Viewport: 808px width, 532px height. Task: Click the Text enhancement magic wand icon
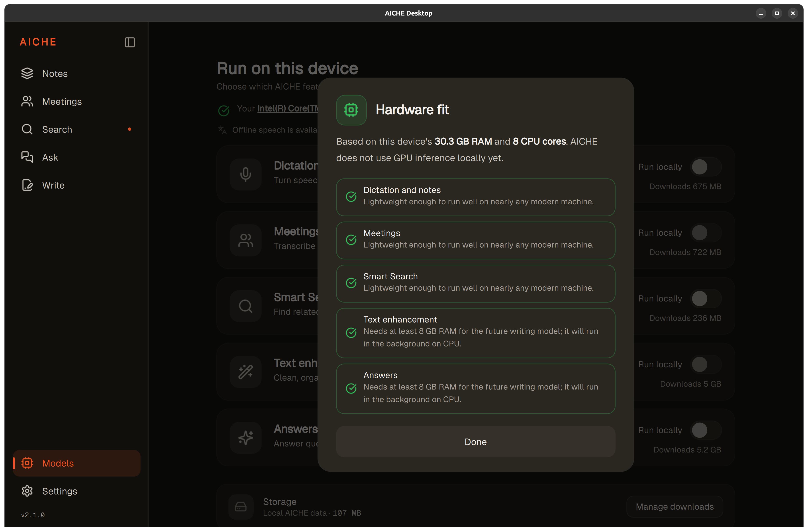[x=245, y=372]
